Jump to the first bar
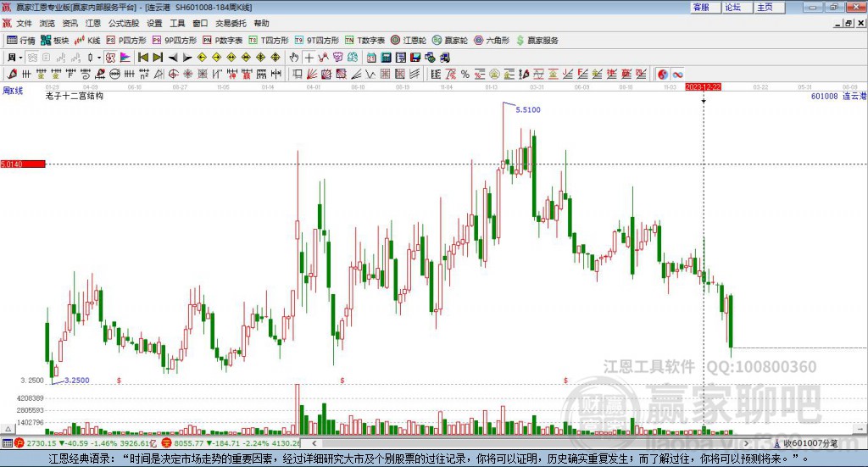868x467 pixels. point(142,58)
